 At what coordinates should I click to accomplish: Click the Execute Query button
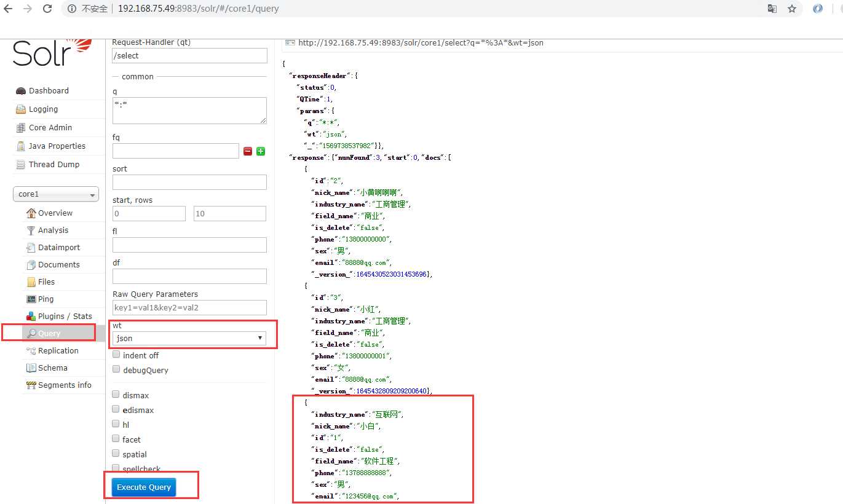(x=144, y=487)
